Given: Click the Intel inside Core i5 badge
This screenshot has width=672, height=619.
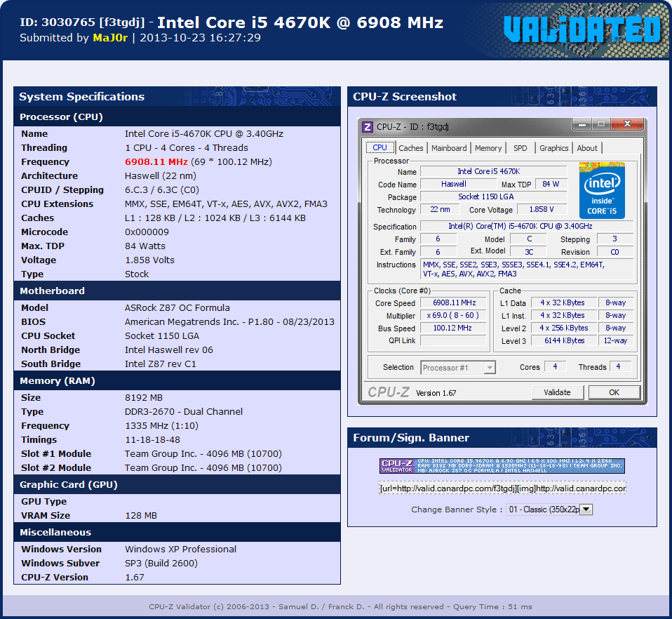Looking at the screenshot, I should (x=602, y=190).
